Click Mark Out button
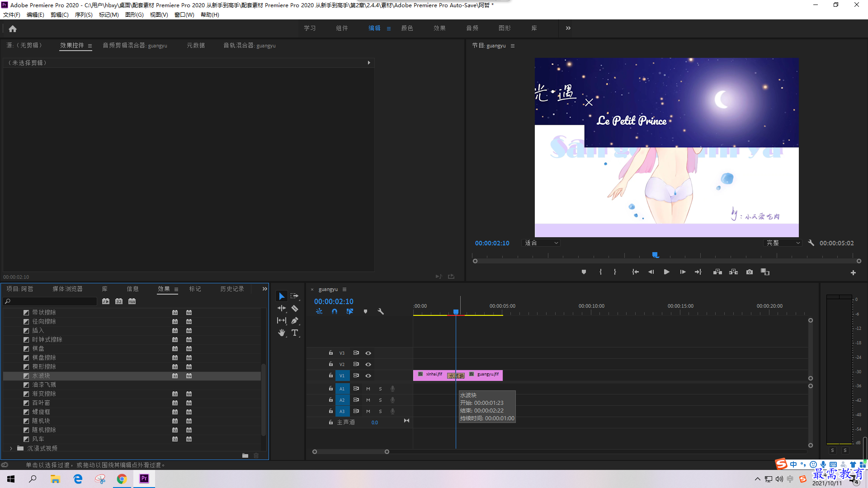The width and height of the screenshot is (868, 488). 615,272
